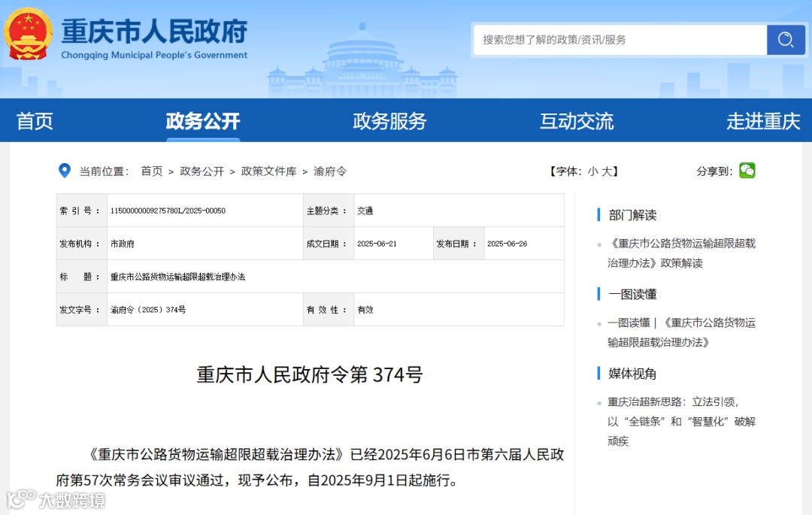Click the 成文日期 label cell
Image resolution: width=812 pixels, height=515 pixels.
[329, 244]
